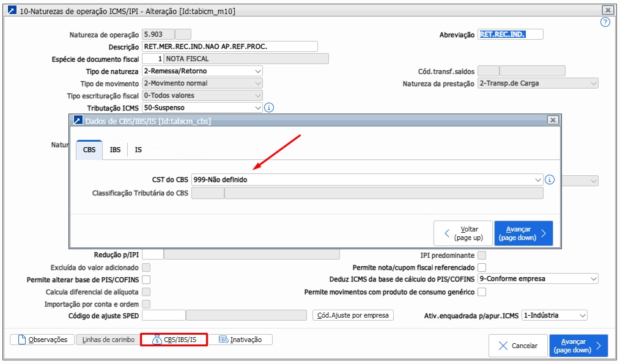Click Cód.Ajuste por empresa button
The height and width of the screenshot is (364, 620).
(x=353, y=316)
